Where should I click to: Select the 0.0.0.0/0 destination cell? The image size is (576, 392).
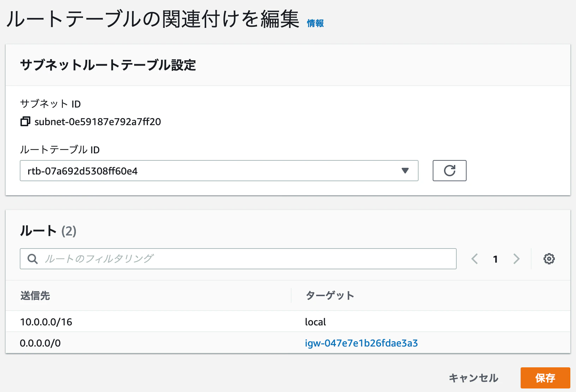40,343
